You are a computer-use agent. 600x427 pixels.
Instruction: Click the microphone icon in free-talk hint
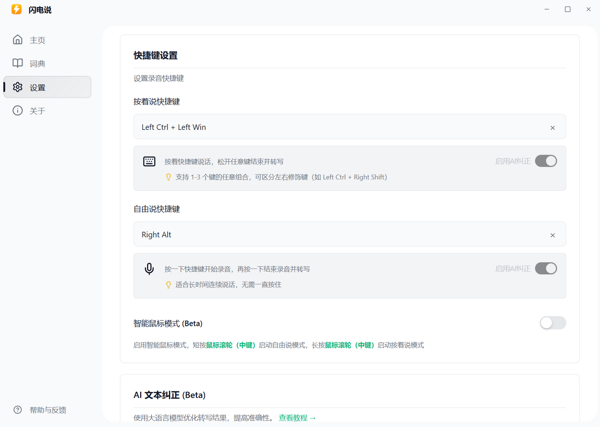(149, 269)
